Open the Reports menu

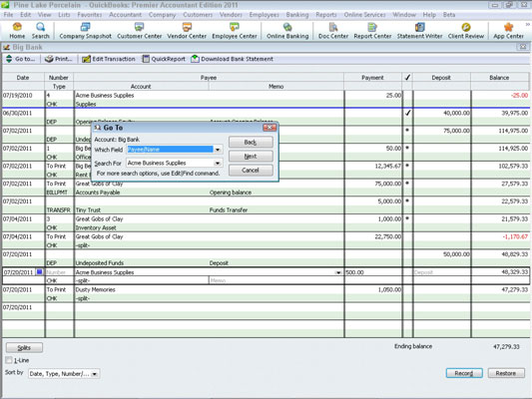click(x=326, y=15)
